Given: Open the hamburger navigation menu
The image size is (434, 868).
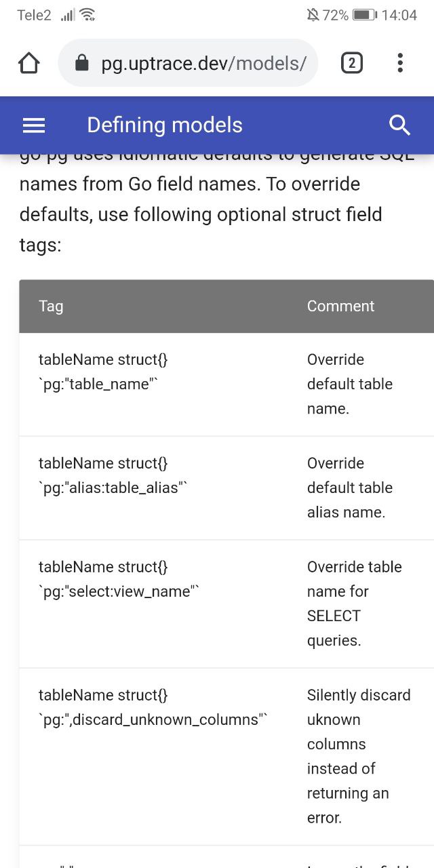Looking at the screenshot, I should point(34,125).
